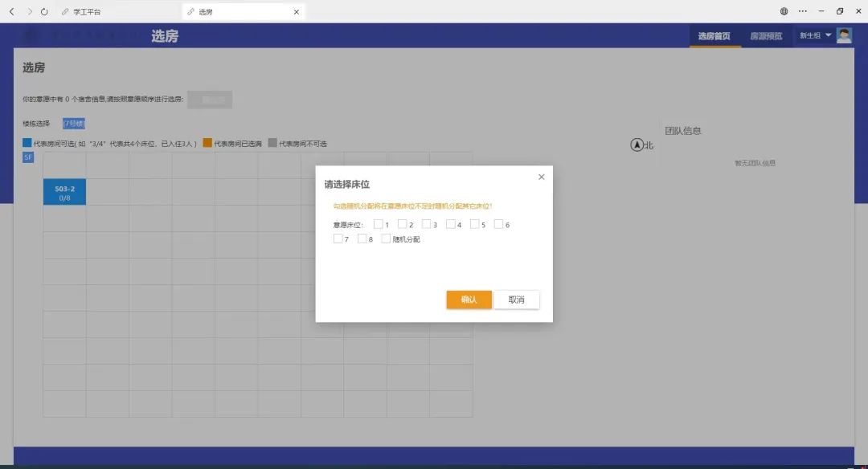Click the user avatar icon
Image resolution: width=868 pixels, height=469 pixels.
844,35
